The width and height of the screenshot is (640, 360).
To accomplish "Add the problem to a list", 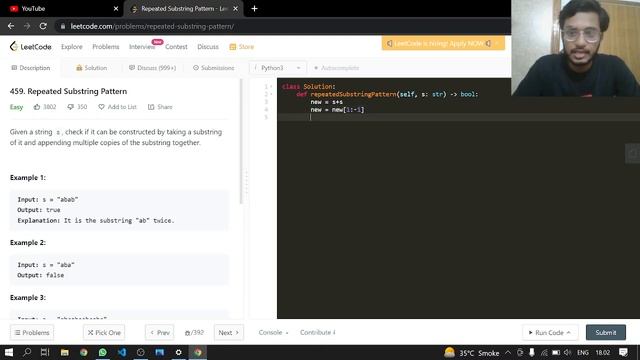I will click(x=117, y=107).
